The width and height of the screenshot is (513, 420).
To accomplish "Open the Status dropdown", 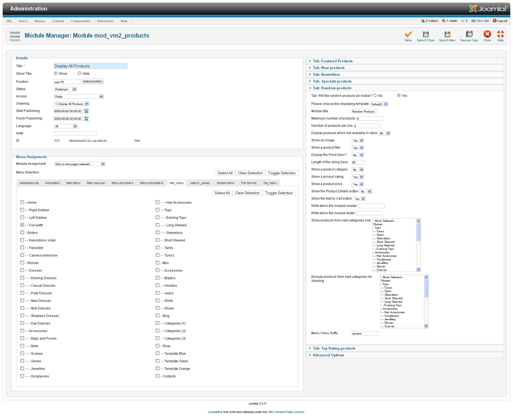I will (66, 89).
